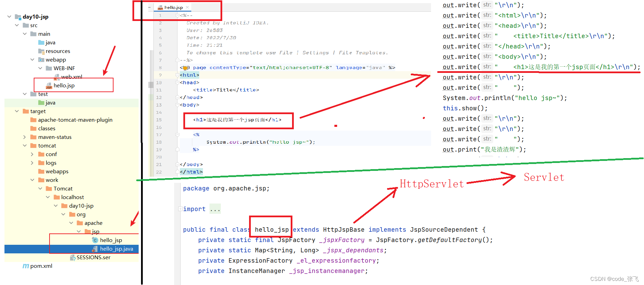
Task: Collapse the day10-jsp root project node
Action: (9, 17)
